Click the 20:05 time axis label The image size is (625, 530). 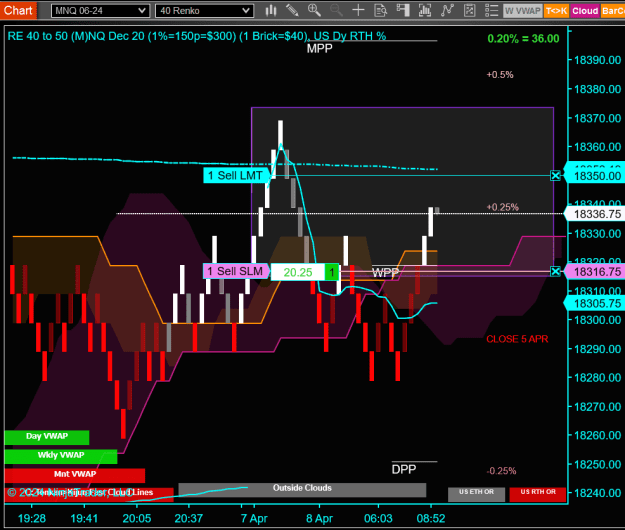coord(137,518)
